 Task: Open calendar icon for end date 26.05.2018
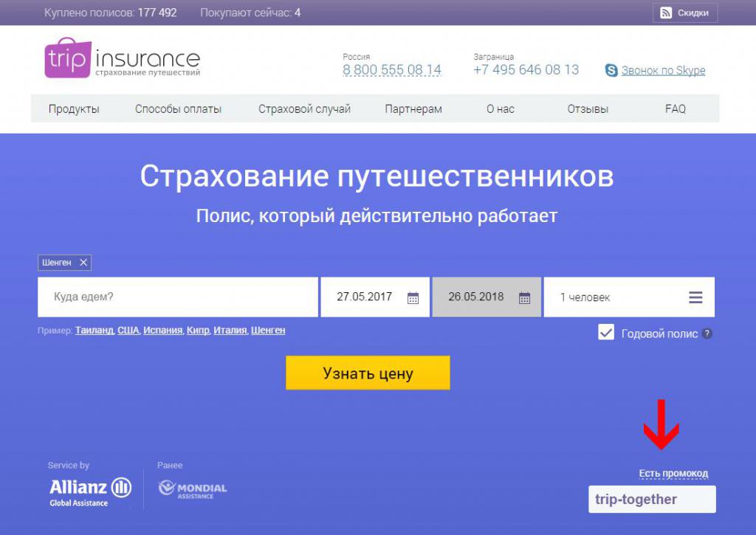tap(525, 298)
